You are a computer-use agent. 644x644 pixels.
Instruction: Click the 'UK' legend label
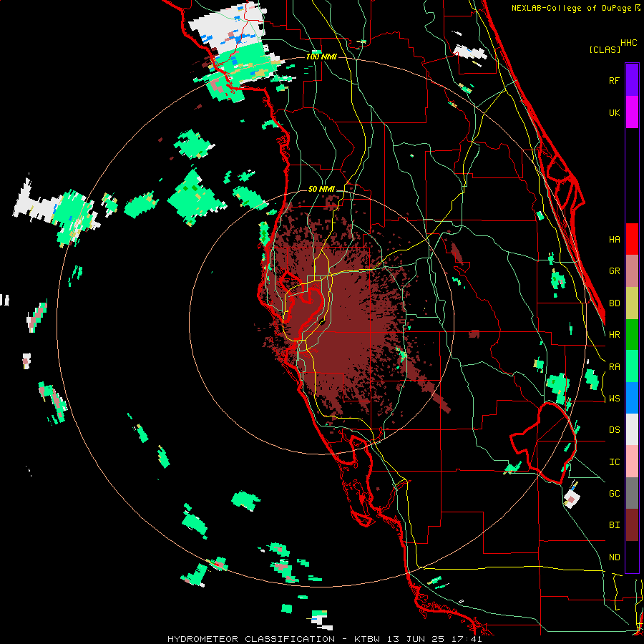[x=614, y=112]
